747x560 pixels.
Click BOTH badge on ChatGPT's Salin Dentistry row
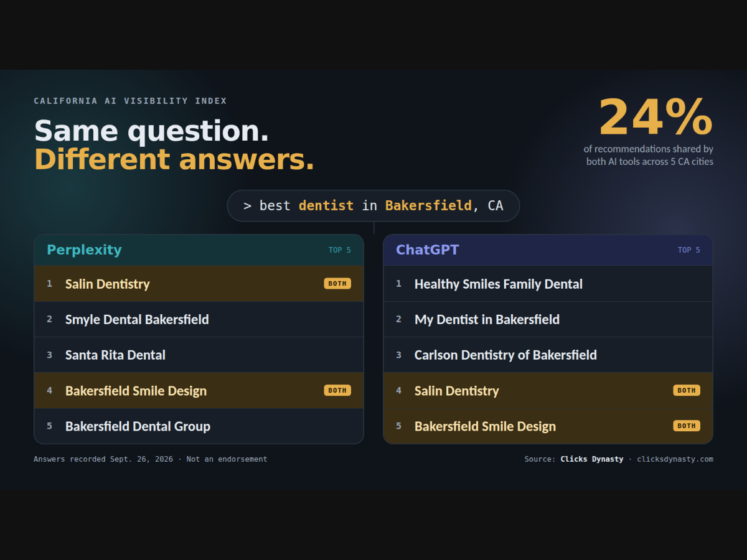point(687,391)
